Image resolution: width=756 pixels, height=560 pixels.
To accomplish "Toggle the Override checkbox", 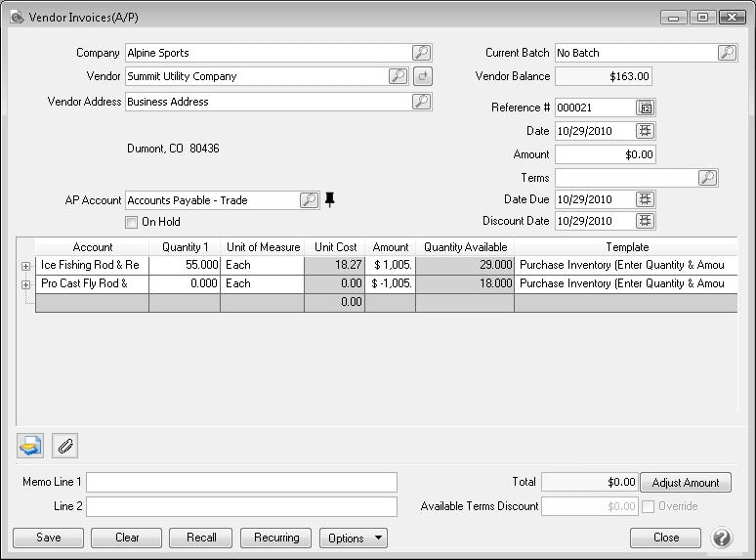I will click(x=649, y=506).
